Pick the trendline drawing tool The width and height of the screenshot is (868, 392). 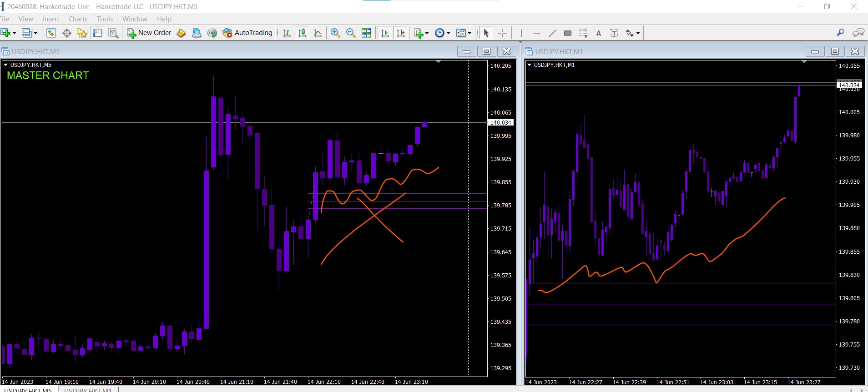pyautogui.click(x=552, y=33)
